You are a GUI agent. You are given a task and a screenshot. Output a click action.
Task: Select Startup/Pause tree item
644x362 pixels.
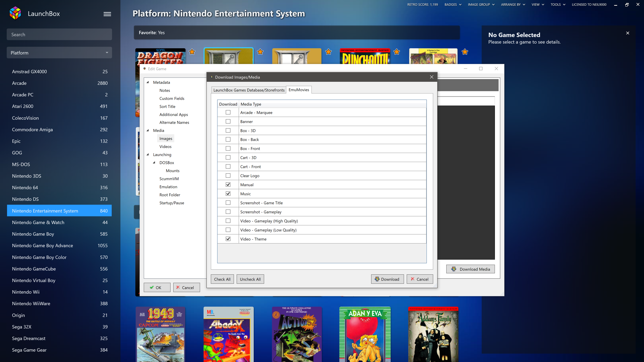[x=172, y=203]
